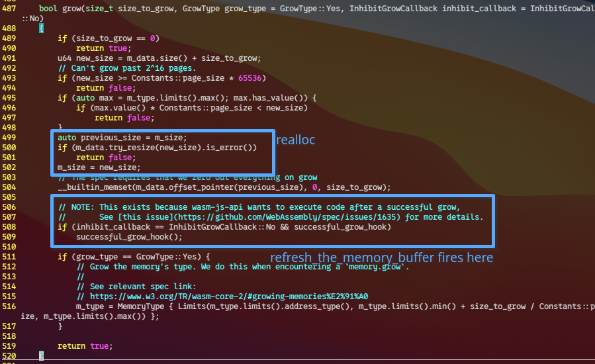Click the highlighted closing brace on line 520
Viewport: 595px width, 364px height.
pos(41,356)
